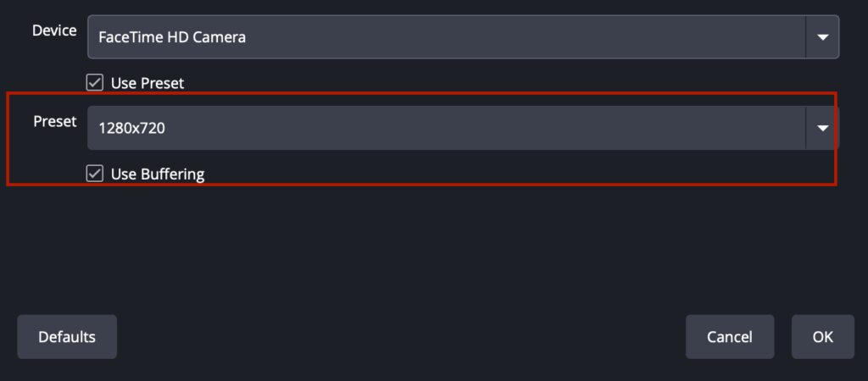The height and width of the screenshot is (381, 868).
Task: Dismiss the dialog using Cancel
Action: (x=729, y=337)
